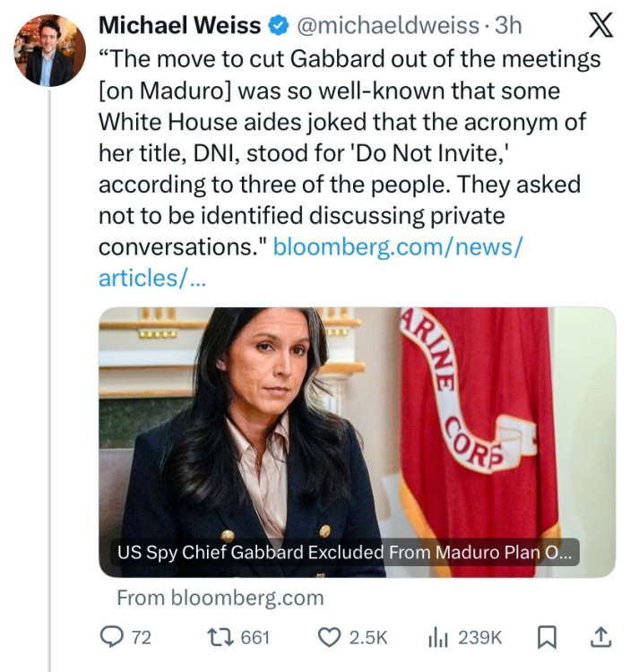Like the post with heart icon
The image size is (630, 672).
point(330,637)
